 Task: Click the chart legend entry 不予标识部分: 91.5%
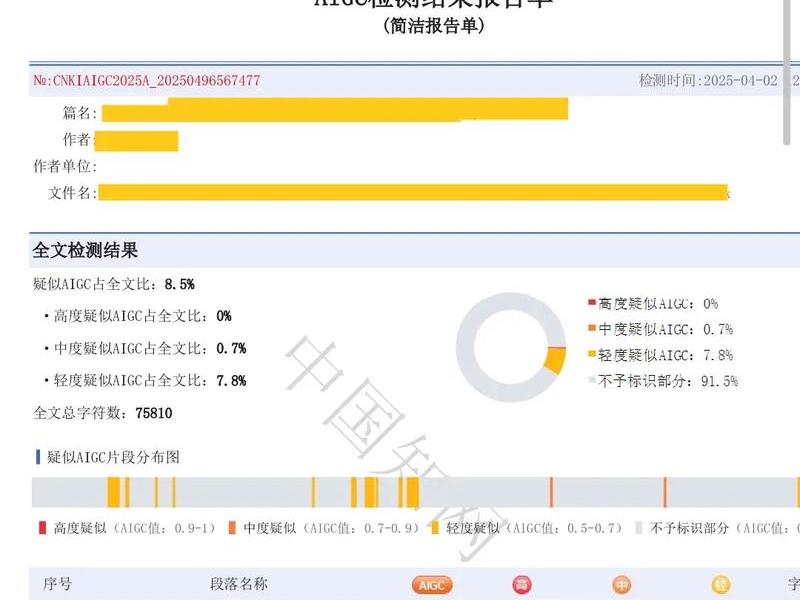[663, 381]
